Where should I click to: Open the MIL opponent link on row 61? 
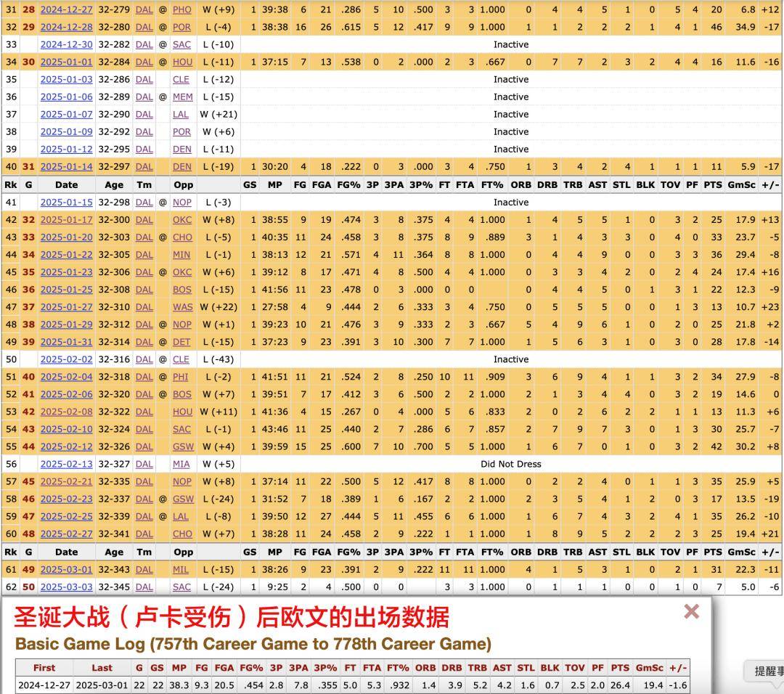pos(181,569)
